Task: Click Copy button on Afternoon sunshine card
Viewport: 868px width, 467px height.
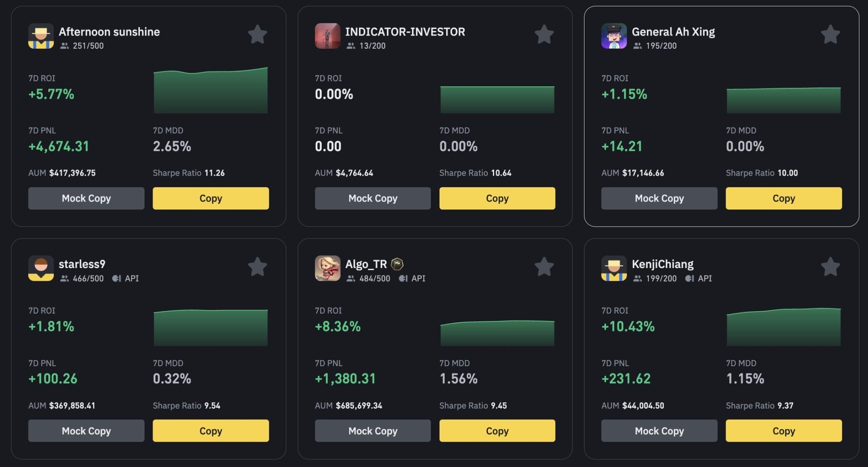Action: (211, 198)
